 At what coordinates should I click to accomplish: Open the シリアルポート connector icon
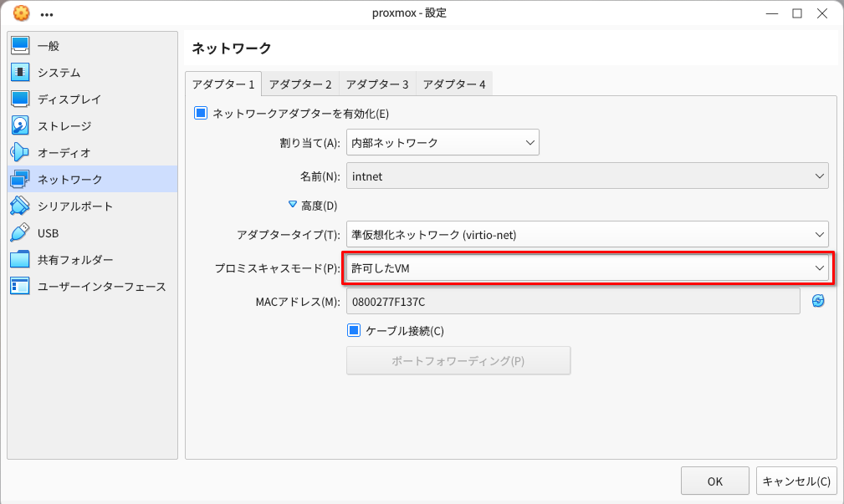[x=20, y=206]
